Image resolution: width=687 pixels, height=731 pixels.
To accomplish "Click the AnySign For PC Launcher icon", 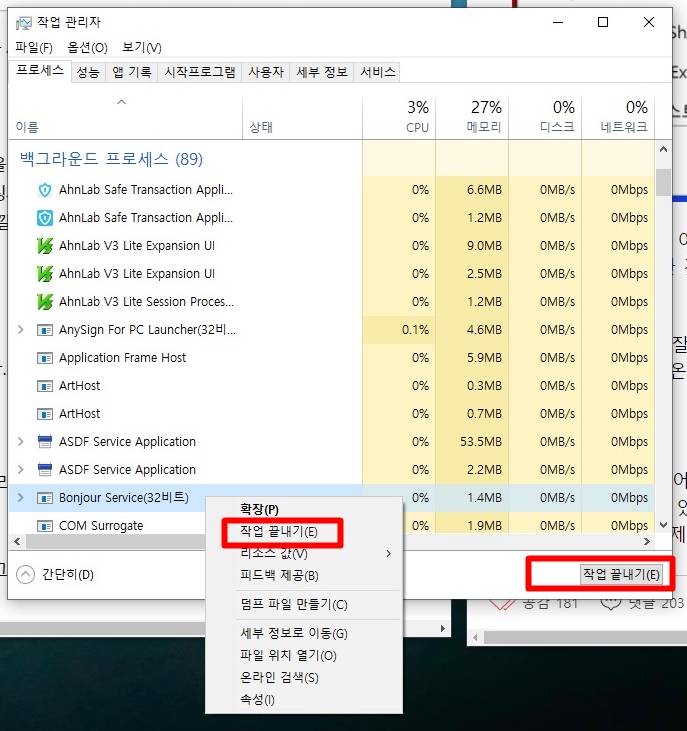I will pyautogui.click(x=45, y=330).
